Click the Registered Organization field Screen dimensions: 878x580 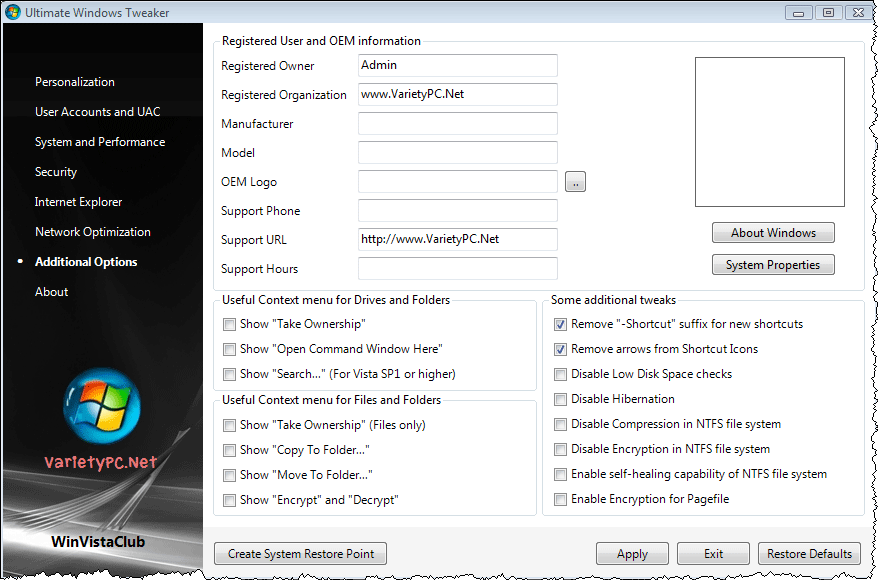[457, 95]
